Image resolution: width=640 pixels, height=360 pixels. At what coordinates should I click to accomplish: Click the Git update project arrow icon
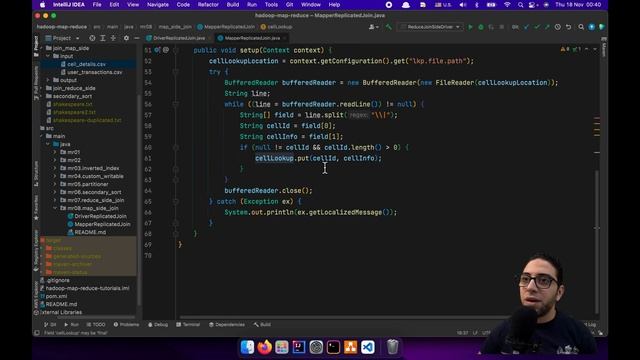point(526,27)
